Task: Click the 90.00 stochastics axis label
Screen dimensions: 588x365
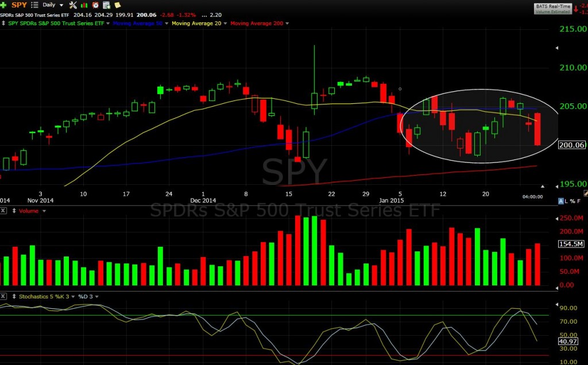Action: click(x=568, y=308)
